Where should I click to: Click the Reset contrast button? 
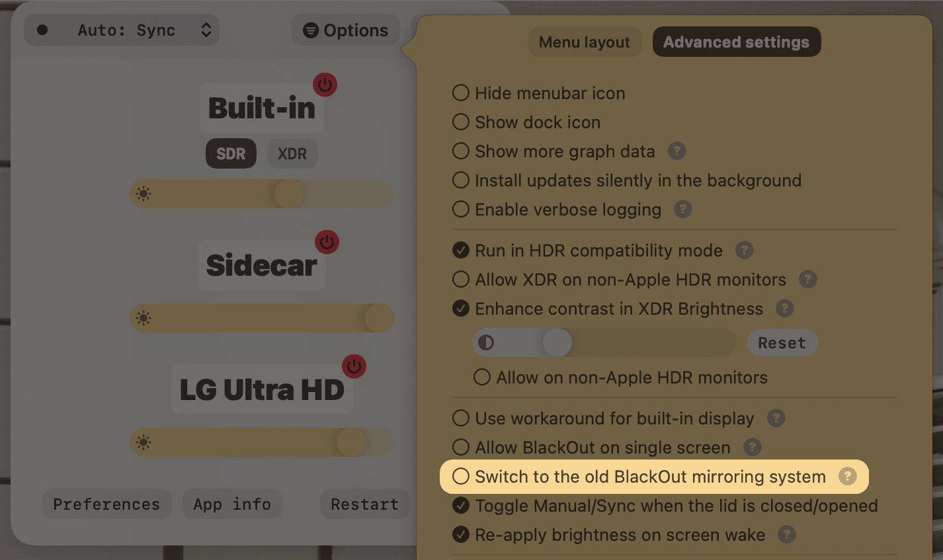[x=782, y=342]
